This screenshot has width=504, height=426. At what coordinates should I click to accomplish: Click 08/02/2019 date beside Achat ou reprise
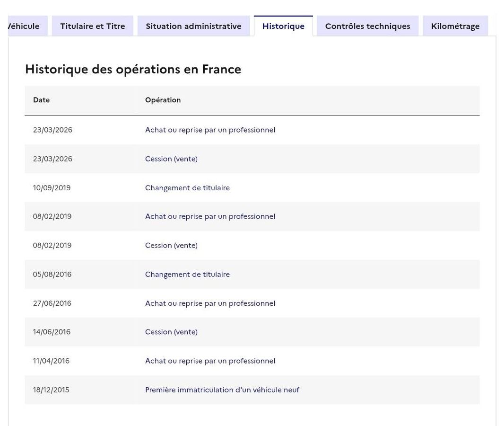(52, 216)
